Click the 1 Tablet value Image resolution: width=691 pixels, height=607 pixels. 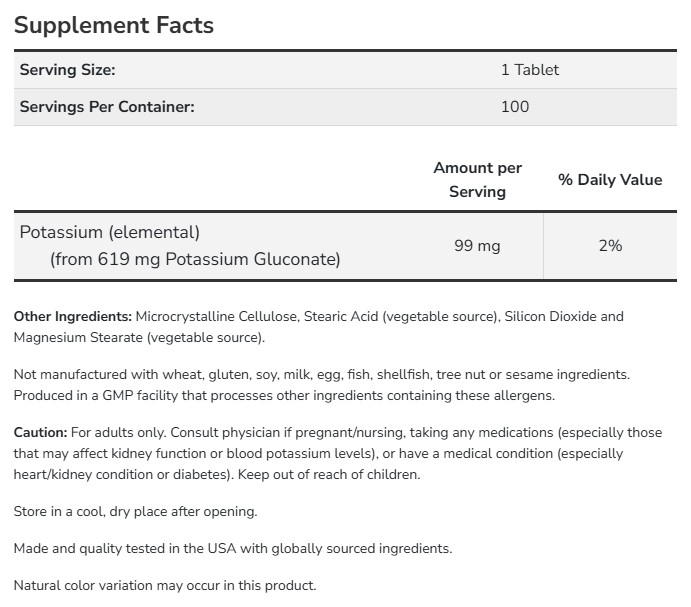pyautogui.click(x=529, y=70)
